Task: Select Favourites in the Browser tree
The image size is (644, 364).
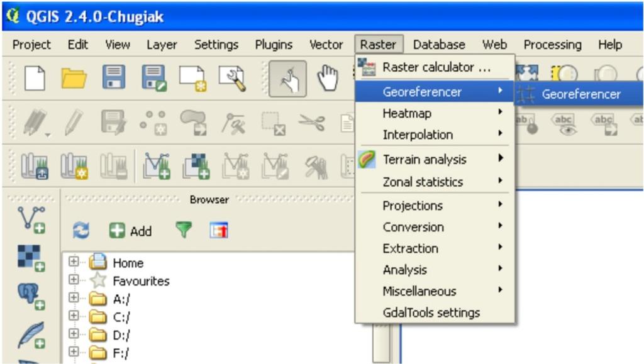Action: pyautogui.click(x=141, y=280)
